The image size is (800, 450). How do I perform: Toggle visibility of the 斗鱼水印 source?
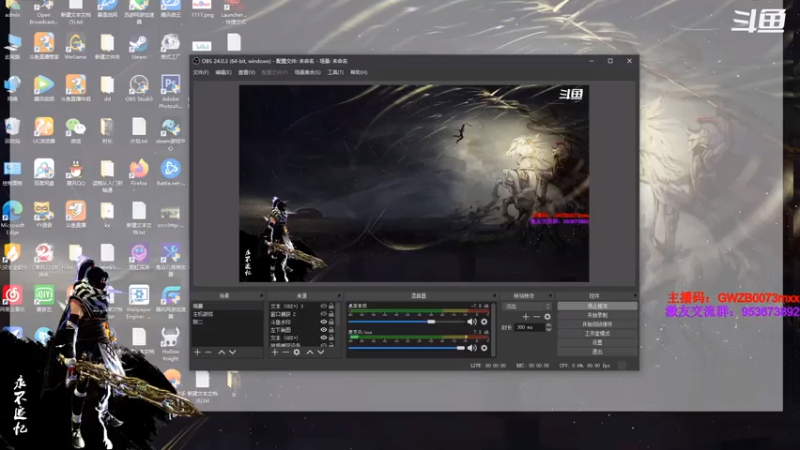pyautogui.click(x=323, y=322)
